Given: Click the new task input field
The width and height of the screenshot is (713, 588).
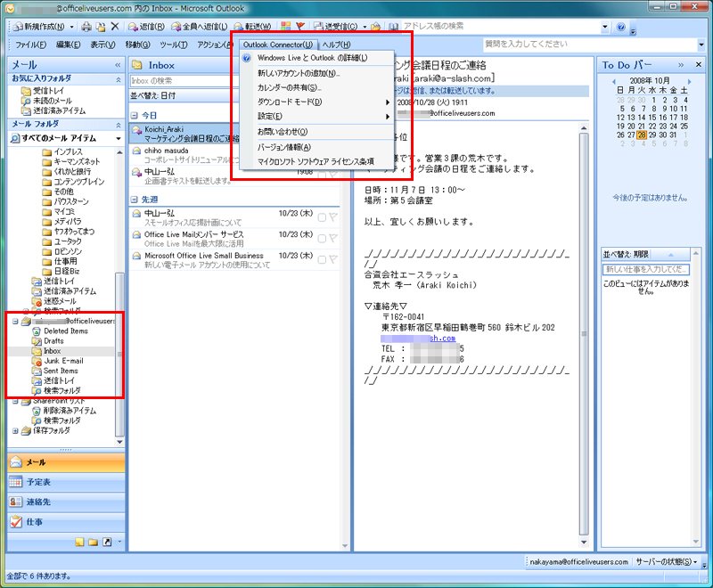Looking at the screenshot, I should coord(645,269).
